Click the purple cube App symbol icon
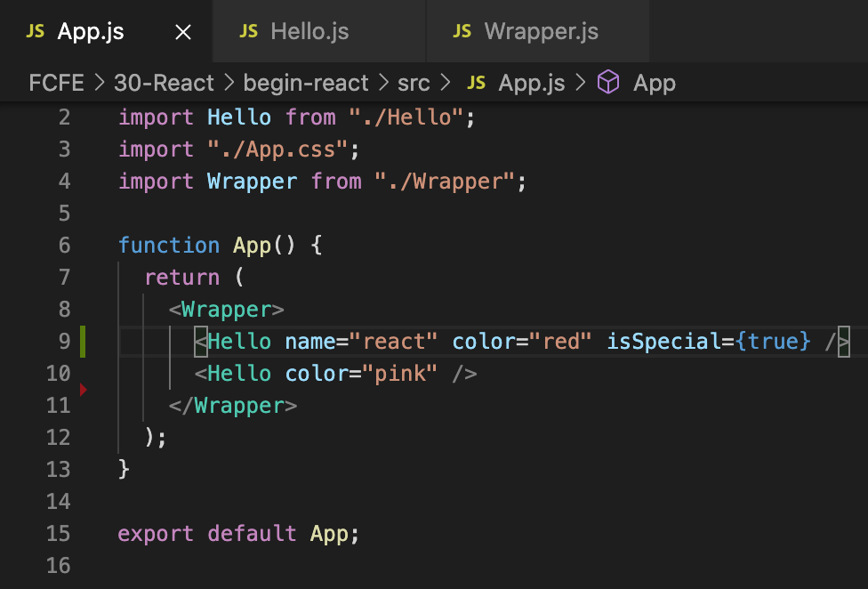This screenshot has width=868, height=589. coord(608,83)
